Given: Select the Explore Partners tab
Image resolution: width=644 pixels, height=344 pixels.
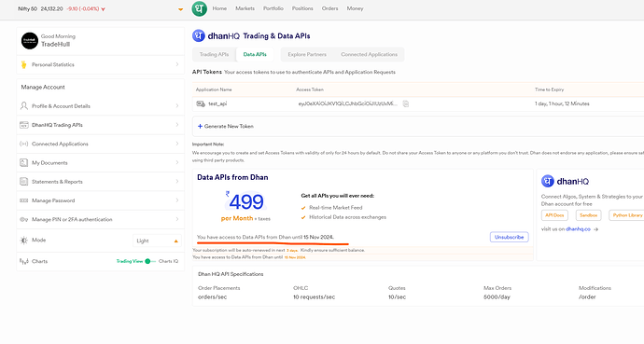Looking at the screenshot, I should (x=307, y=54).
